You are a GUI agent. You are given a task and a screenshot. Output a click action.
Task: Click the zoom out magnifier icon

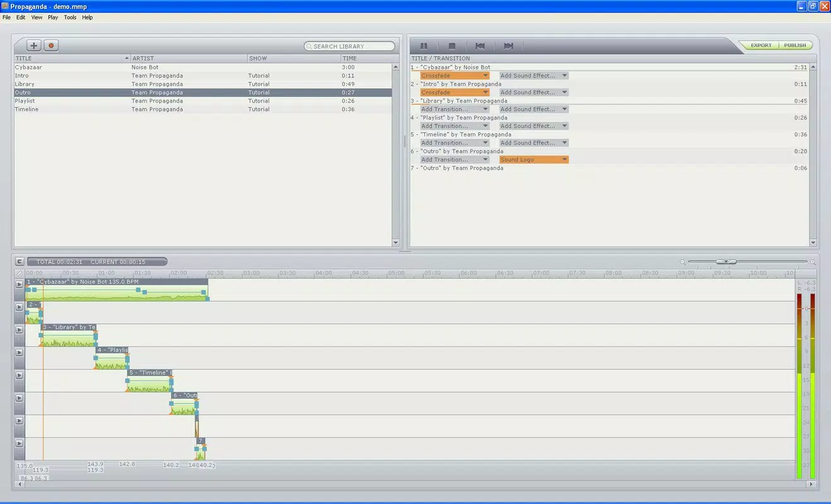click(x=683, y=262)
